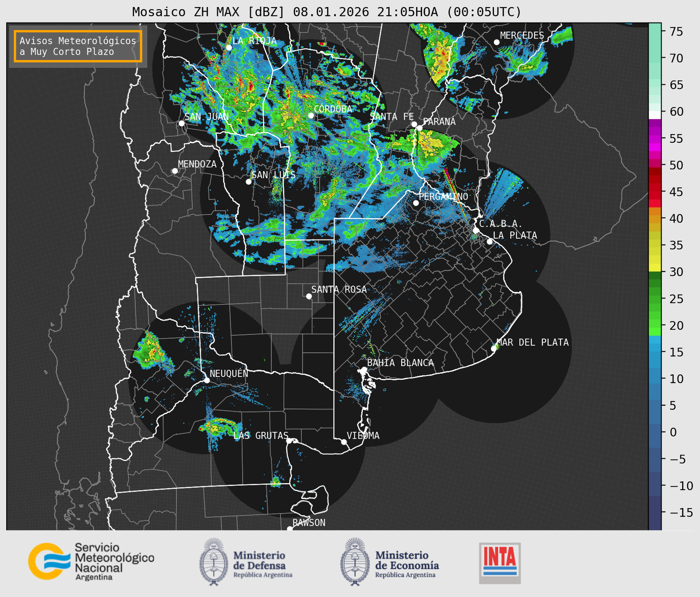
Task: Click the Ministerio de Defensa emblem
Action: tap(214, 562)
